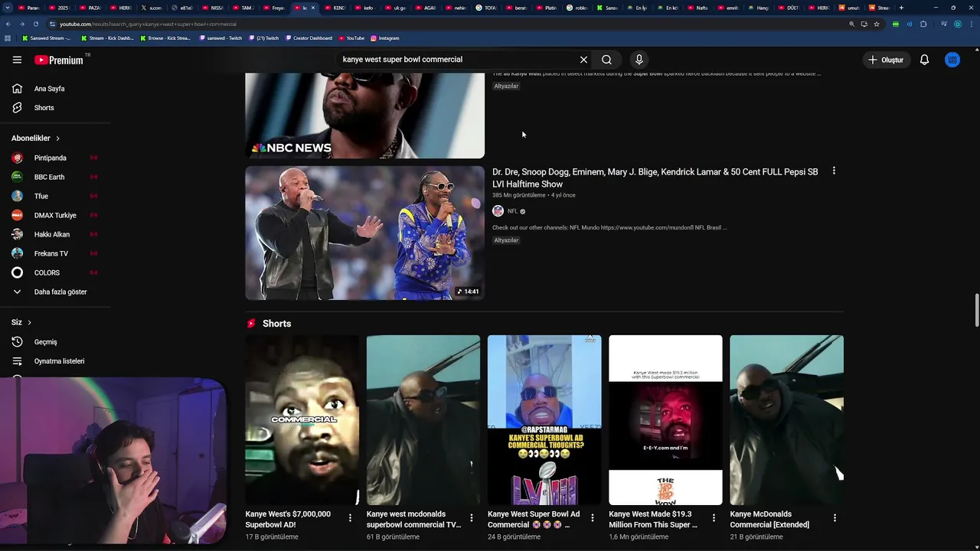This screenshot has width=980, height=551.
Task: Go to Ana Sayfa in sidebar
Action: pyautogui.click(x=49, y=89)
